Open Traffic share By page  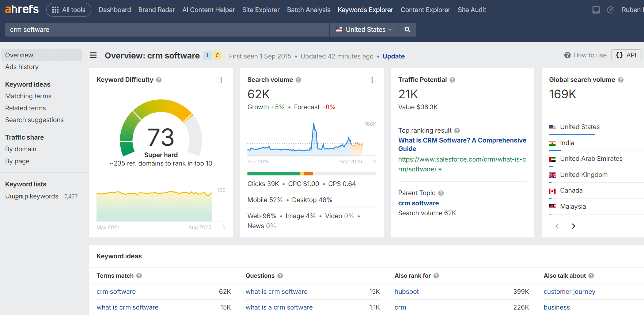click(x=17, y=161)
